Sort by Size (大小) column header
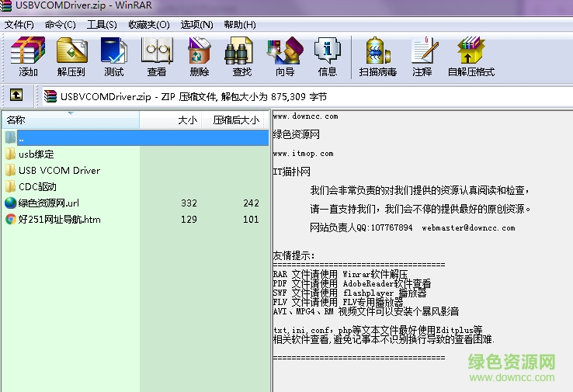 tap(171, 120)
